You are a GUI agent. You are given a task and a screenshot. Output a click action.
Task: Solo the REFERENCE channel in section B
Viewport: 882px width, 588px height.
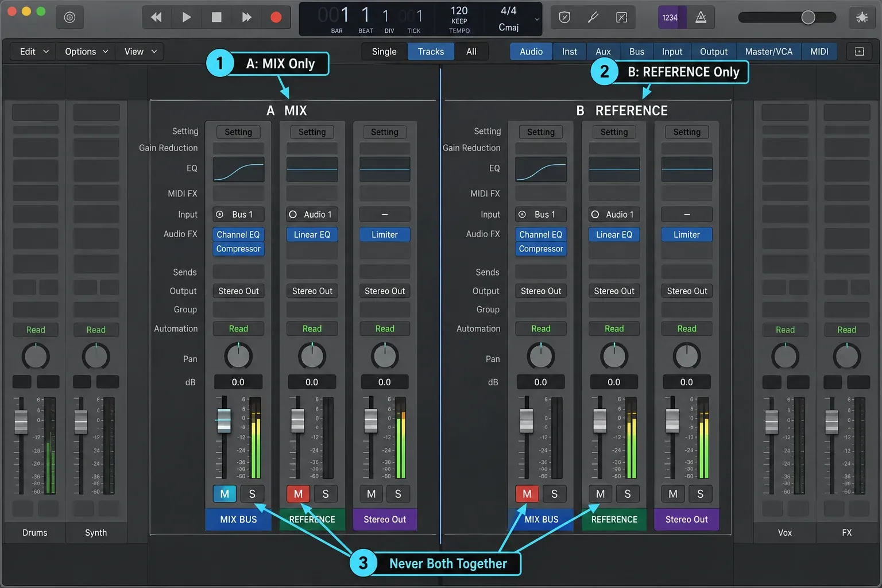628,494
